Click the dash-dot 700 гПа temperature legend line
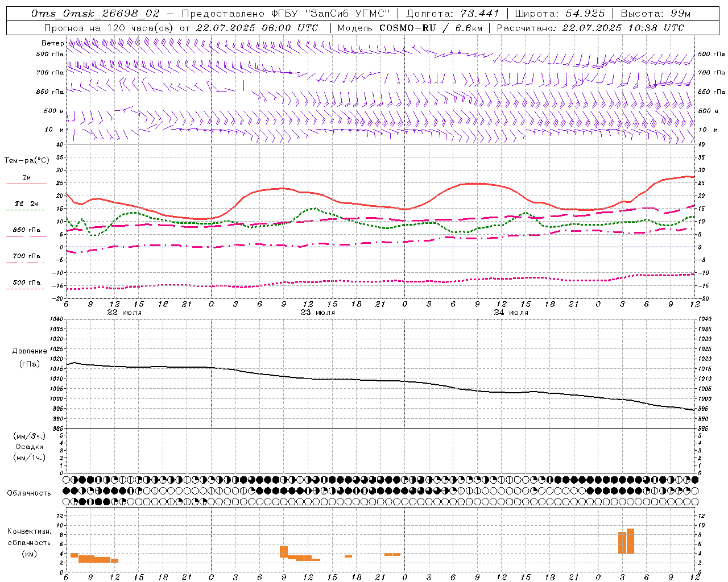This screenshot has height=582, width=728. (x=25, y=263)
